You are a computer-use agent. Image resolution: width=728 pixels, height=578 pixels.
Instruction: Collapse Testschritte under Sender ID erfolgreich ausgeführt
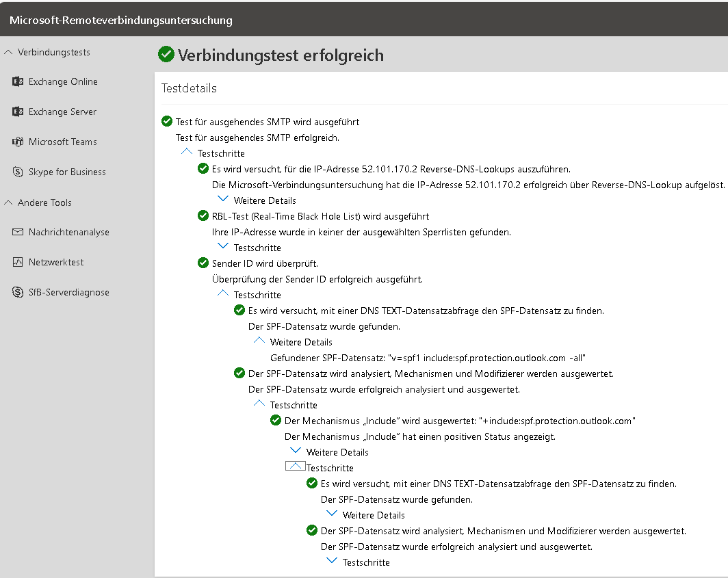point(223,293)
